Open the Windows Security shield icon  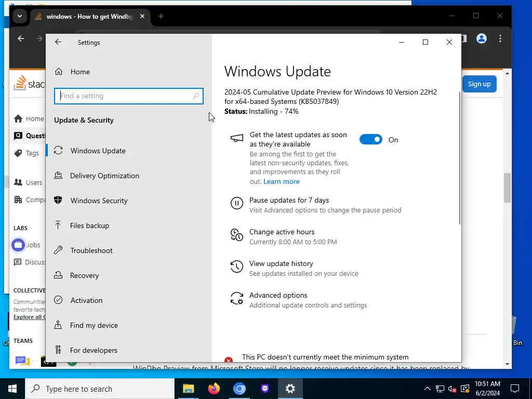point(58,200)
